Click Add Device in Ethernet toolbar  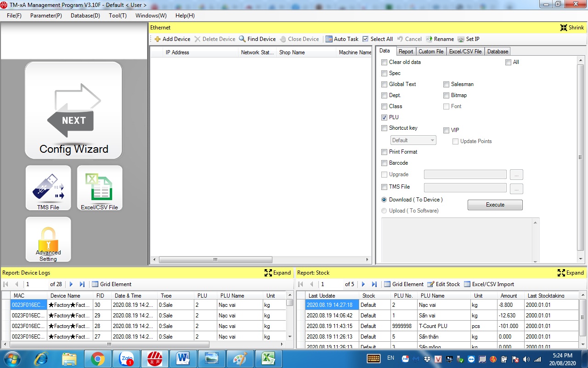172,39
